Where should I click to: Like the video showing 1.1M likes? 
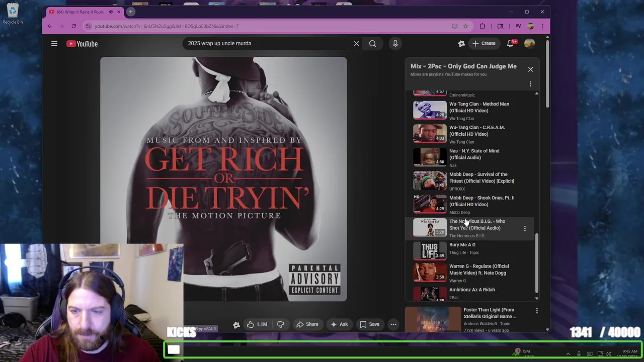point(257,324)
